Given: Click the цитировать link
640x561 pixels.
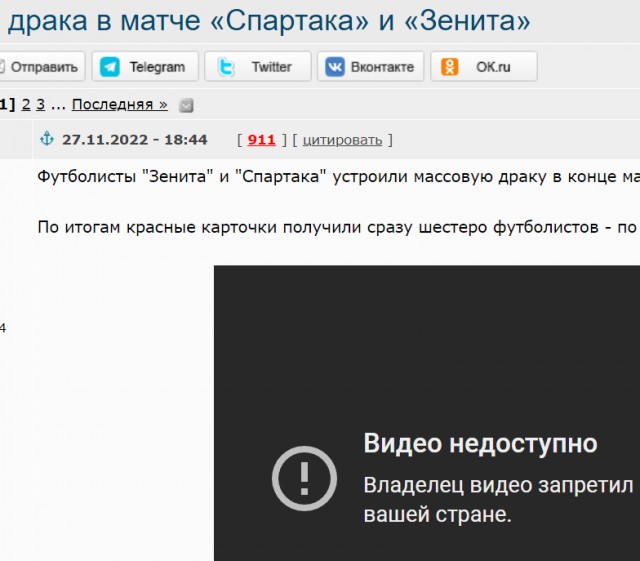Looking at the screenshot, I should [x=342, y=140].
